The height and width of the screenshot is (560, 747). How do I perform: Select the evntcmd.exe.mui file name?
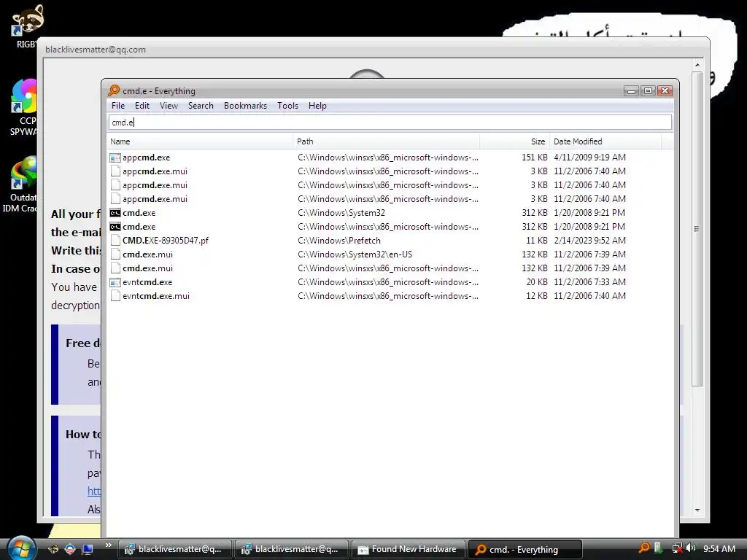(156, 296)
